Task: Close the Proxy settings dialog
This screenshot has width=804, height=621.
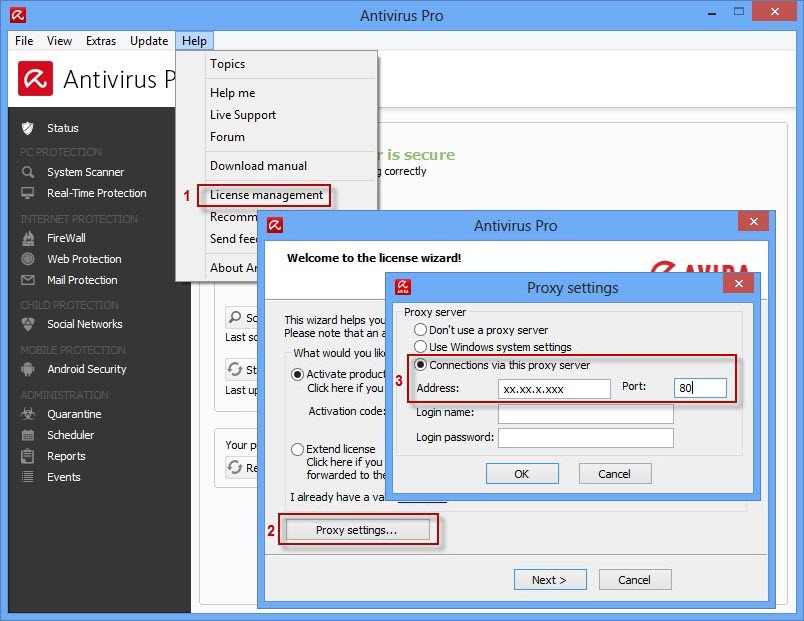Action: pyautogui.click(x=738, y=284)
